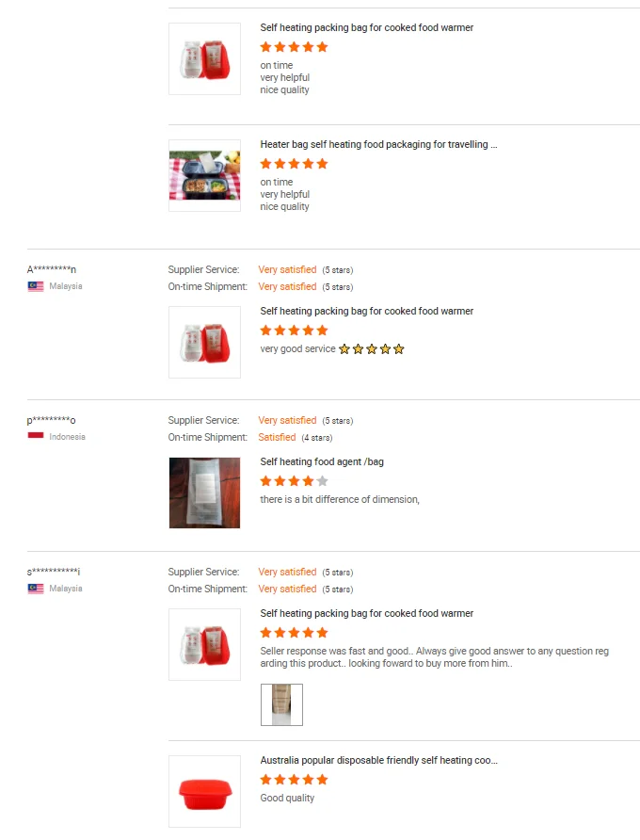640x840 pixels.
Task: Click the Malaysia flag icon beside A********n
Action: point(33,286)
